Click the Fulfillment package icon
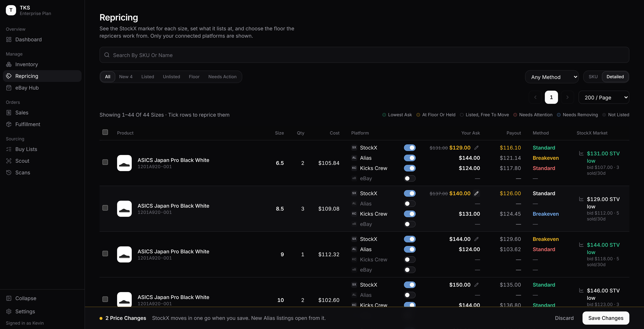644x329 pixels. tap(9, 124)
